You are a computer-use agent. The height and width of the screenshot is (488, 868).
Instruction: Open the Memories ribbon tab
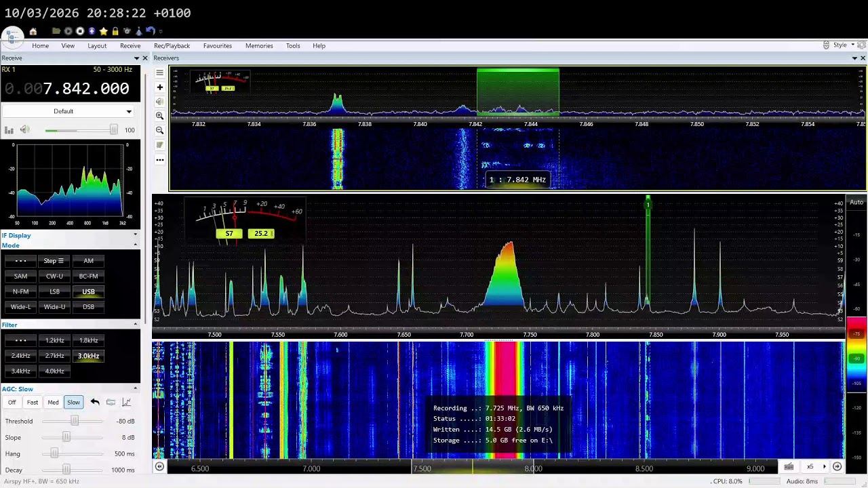[259, 45]
